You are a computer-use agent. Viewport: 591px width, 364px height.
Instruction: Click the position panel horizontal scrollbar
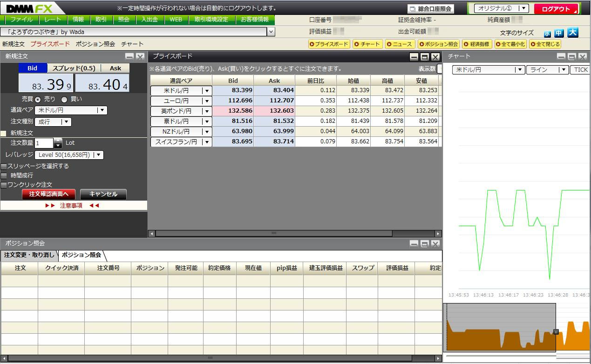[210, 358]
